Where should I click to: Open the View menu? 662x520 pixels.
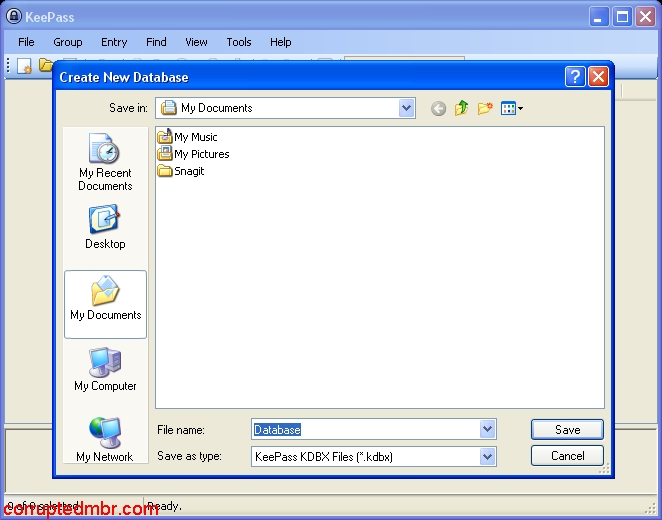[196, 42]
